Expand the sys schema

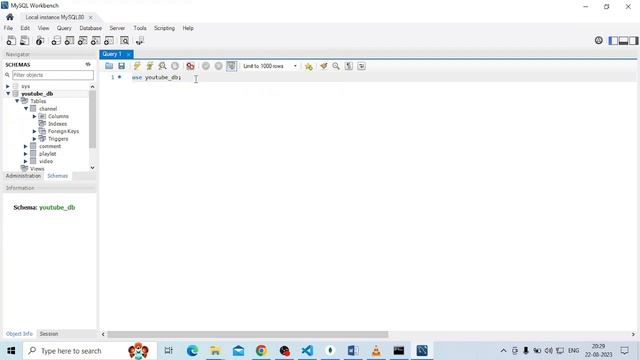click(x=8, y=86)
